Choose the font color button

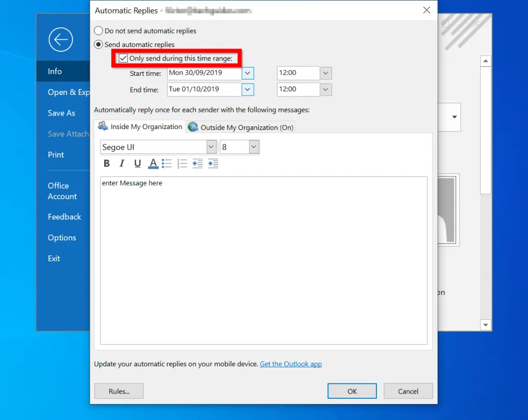click(153, 164)
